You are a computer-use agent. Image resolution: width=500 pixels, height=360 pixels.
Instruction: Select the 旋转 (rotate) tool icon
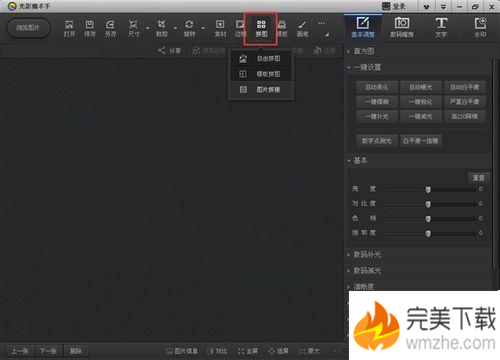pyautogui.click(x=189, y=28)
